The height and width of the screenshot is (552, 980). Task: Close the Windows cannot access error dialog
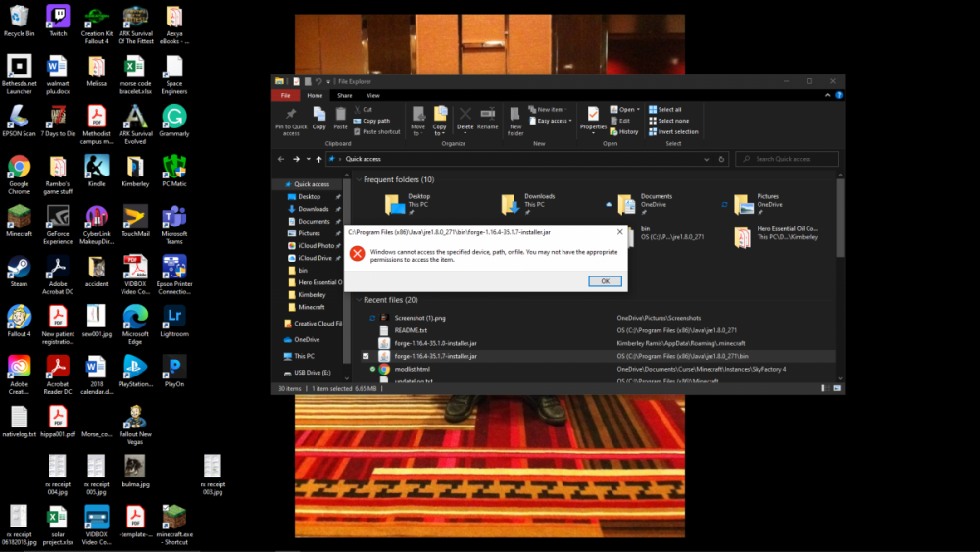tap(619, 232)
